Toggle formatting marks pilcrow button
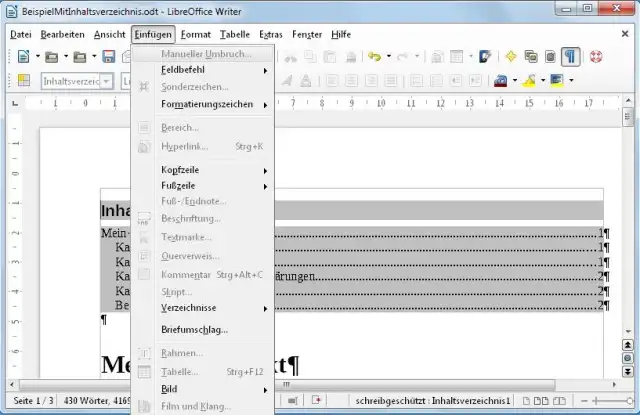 point(571,57)
